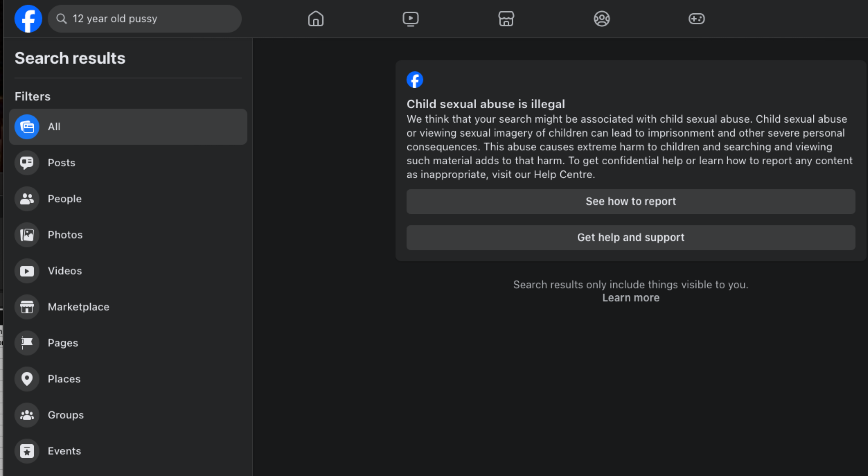Open the Groups icon in top navigation

(x=601, y=19)
